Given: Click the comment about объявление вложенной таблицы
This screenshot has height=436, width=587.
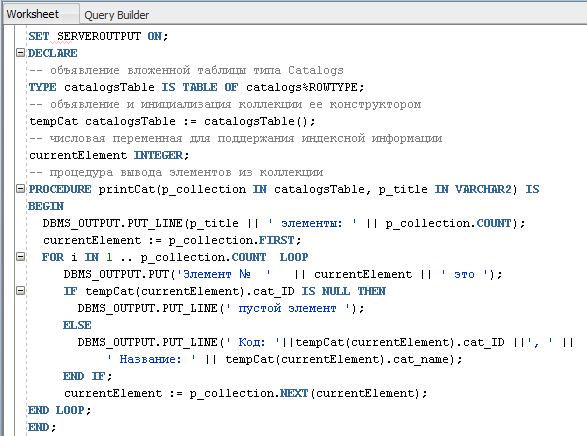Looking at the screenshot, I should [186, 70].
